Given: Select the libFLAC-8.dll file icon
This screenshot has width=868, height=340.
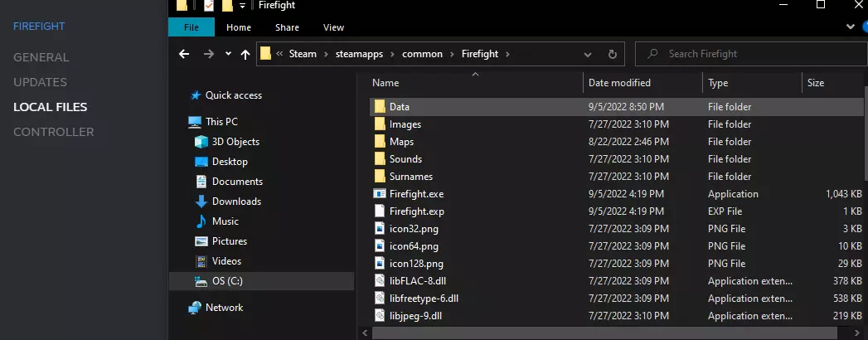Looking at the screenshot, I should (x=379, y=281).
